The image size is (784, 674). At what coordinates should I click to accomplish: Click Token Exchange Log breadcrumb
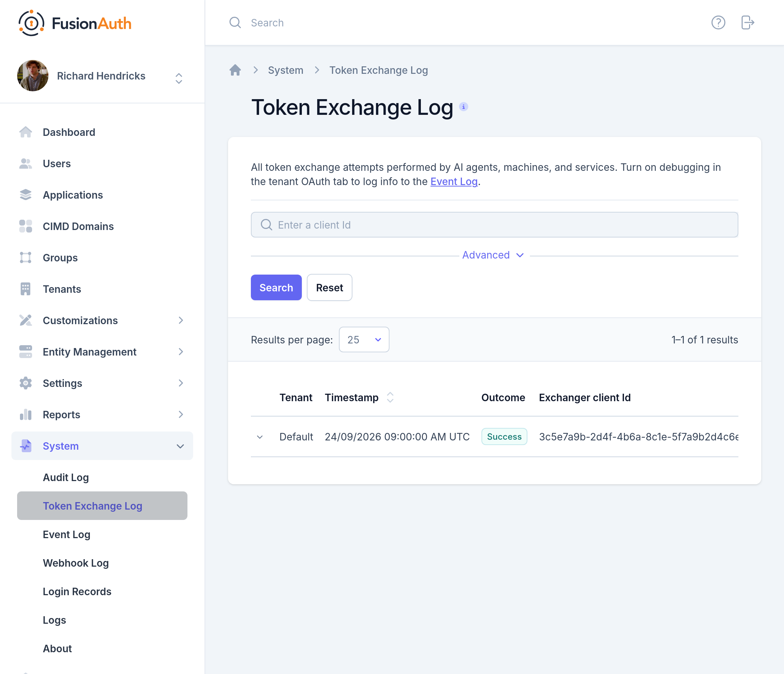tap(379, 70)
